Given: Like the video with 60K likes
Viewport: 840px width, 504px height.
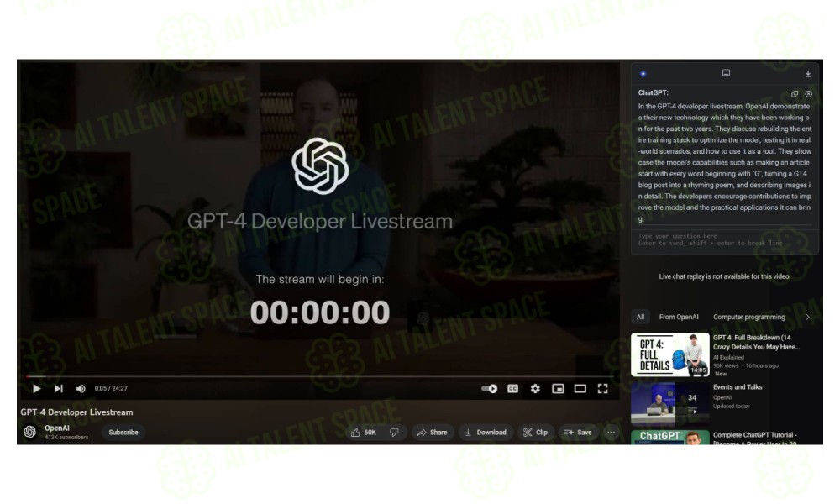Looking at the screenshot, I should [x=364, y=433].
